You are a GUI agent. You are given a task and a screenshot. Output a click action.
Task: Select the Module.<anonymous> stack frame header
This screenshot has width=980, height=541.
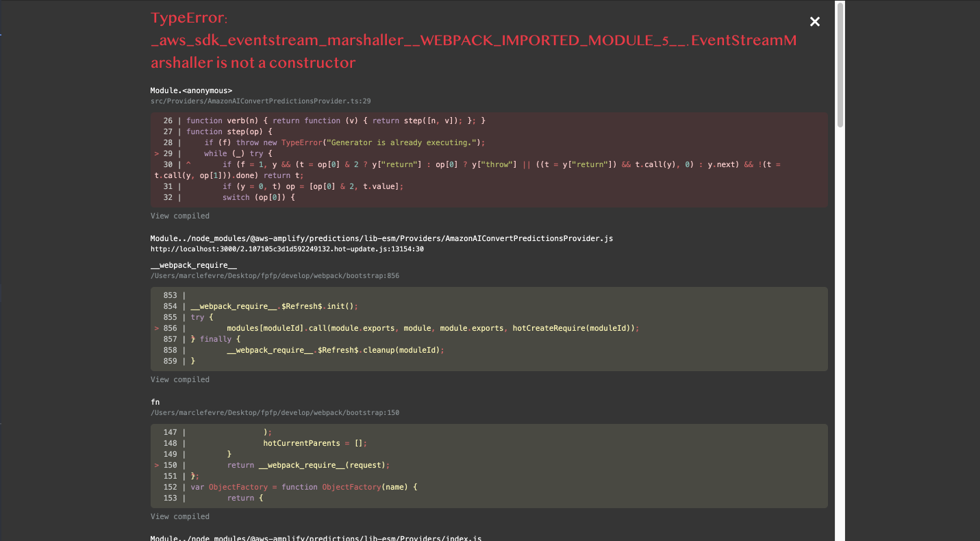[190, 90]
